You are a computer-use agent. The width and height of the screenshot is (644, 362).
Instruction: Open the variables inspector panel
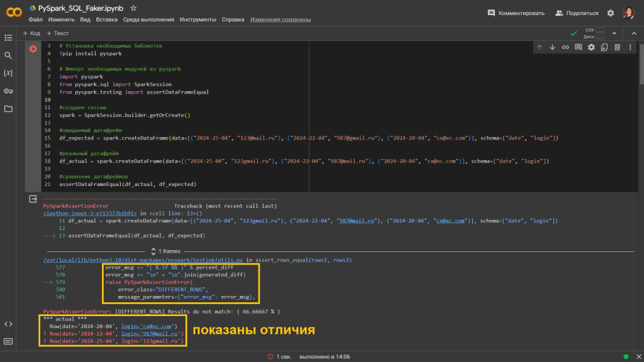[8, 73]
